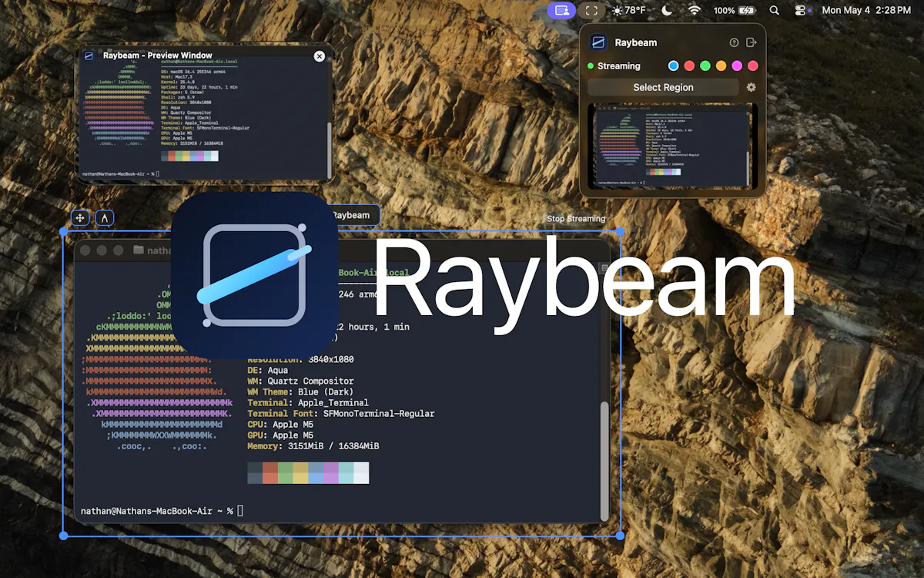The height and width of the screenshot is (578, 924).
Task: Click the folder icon in Terminal title bar
Action: [x=139, y=250]
